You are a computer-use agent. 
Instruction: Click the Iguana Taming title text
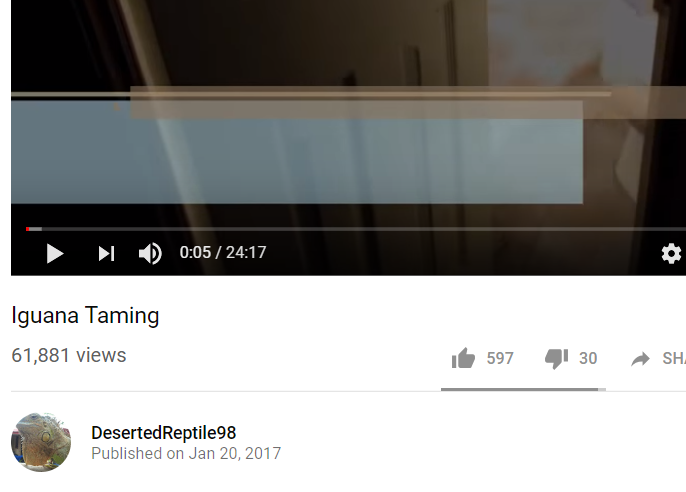(85, 315)
